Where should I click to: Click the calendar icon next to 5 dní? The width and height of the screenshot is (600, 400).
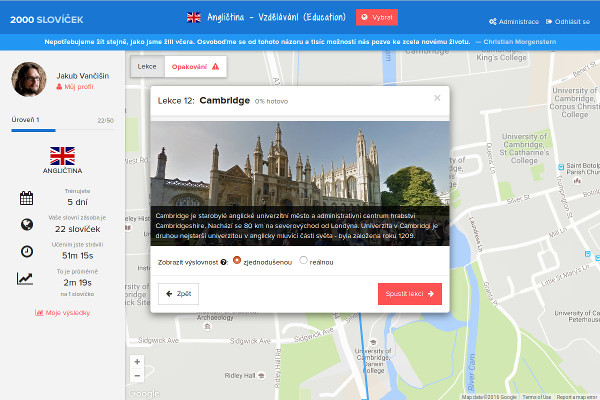point(26,198)
